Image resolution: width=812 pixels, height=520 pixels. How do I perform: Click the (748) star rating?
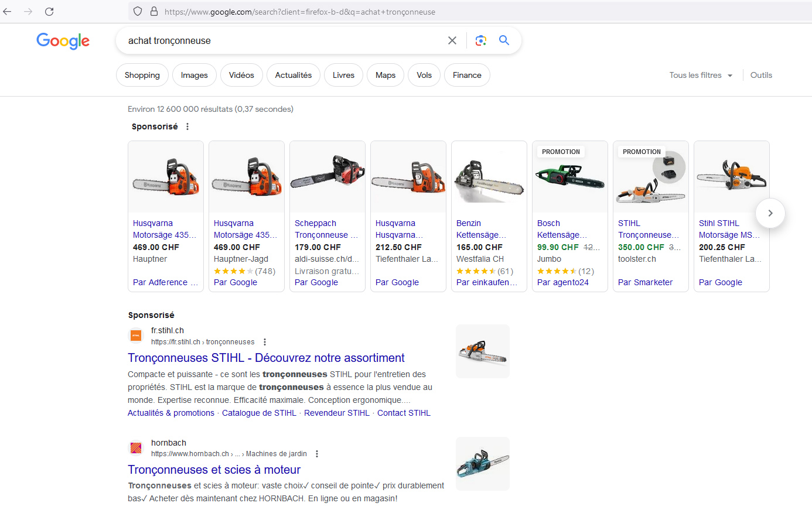244,271
